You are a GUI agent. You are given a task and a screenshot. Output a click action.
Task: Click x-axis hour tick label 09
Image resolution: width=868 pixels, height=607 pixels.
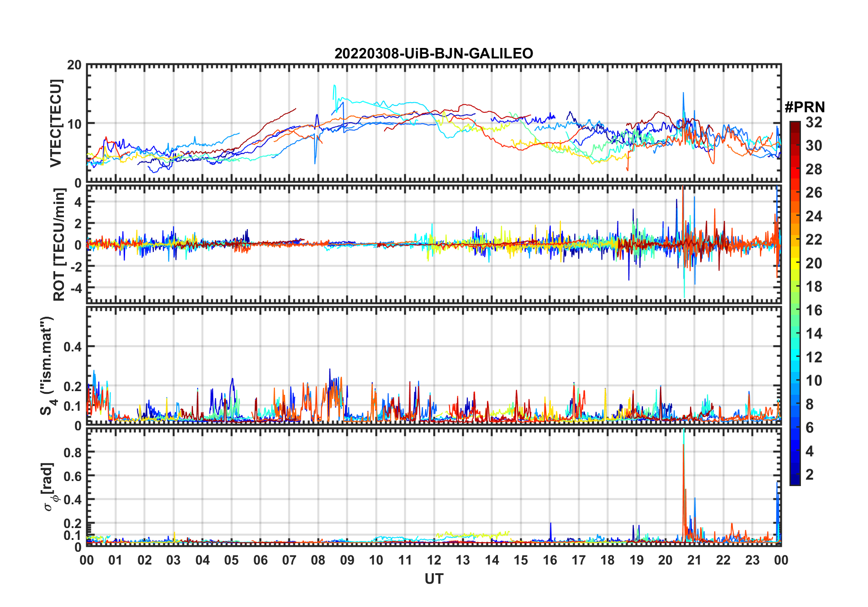pos(347,560)
